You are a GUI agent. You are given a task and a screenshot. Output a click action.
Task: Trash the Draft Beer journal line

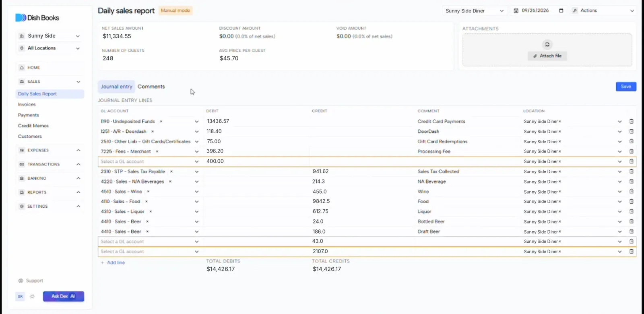click(631, 231)
